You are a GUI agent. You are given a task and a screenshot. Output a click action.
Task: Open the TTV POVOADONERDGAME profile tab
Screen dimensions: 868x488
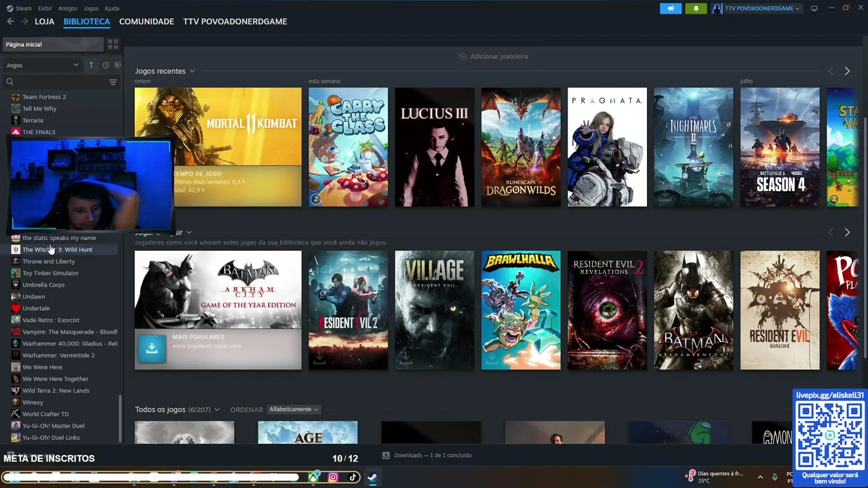pos(235,22)
